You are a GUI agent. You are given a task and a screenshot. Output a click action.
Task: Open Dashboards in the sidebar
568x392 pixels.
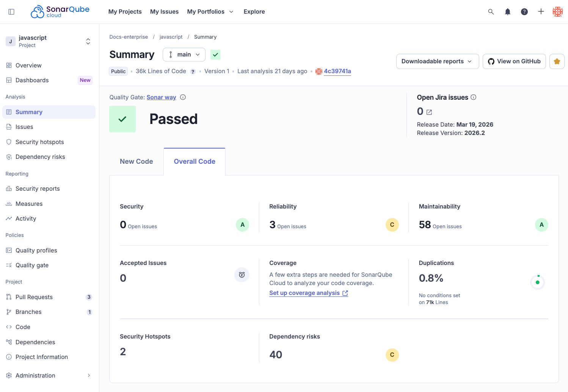click(49, 80)
